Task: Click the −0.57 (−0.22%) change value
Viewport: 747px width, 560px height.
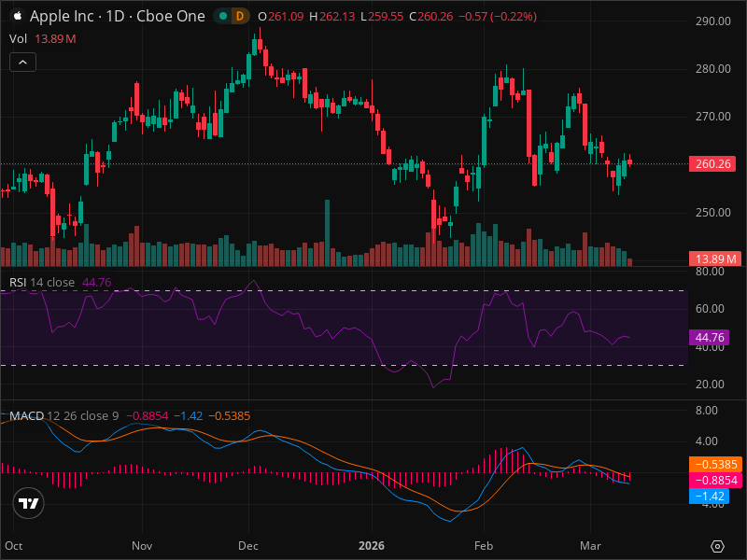Action: pyautogui.click(x=498, y=16)
